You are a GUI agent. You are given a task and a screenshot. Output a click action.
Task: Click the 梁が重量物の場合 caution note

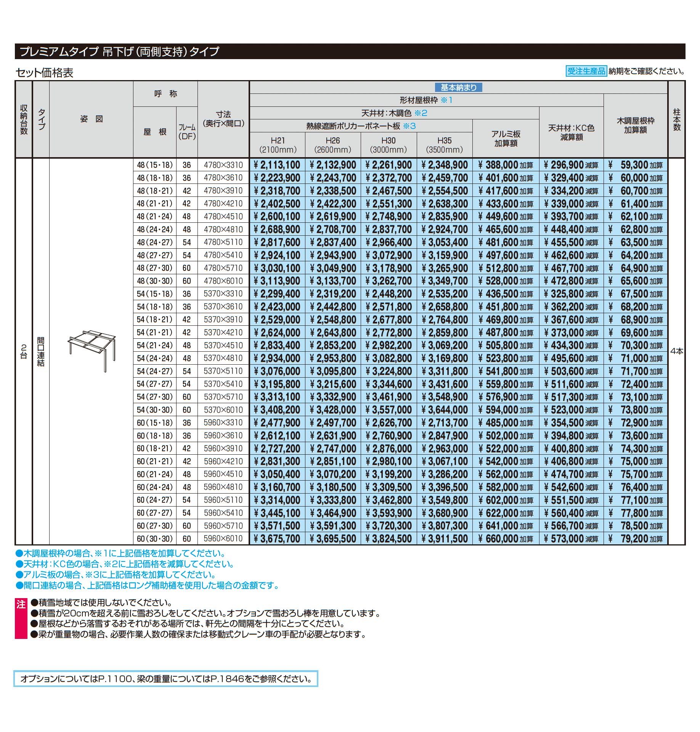click(x=199, y=634)
